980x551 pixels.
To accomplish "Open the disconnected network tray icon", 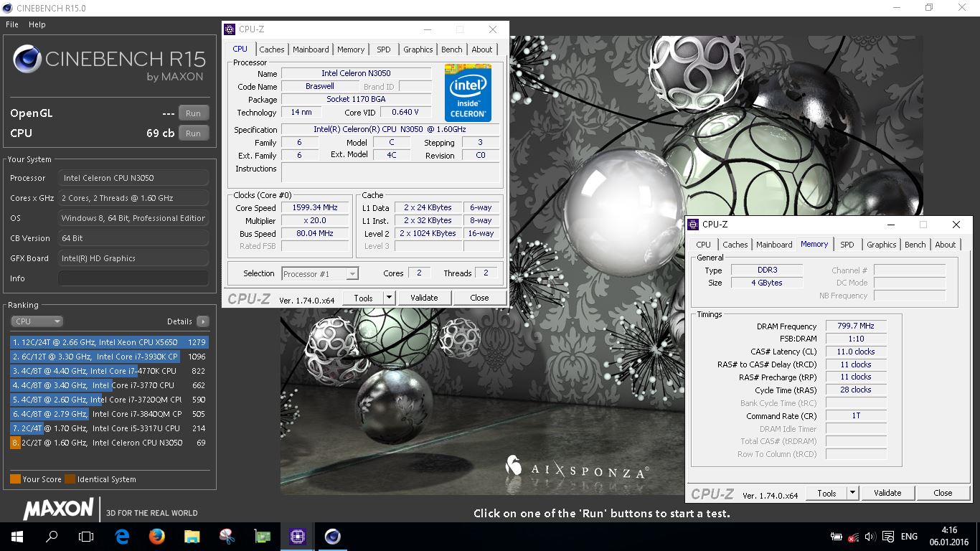I will pos(853,537).
